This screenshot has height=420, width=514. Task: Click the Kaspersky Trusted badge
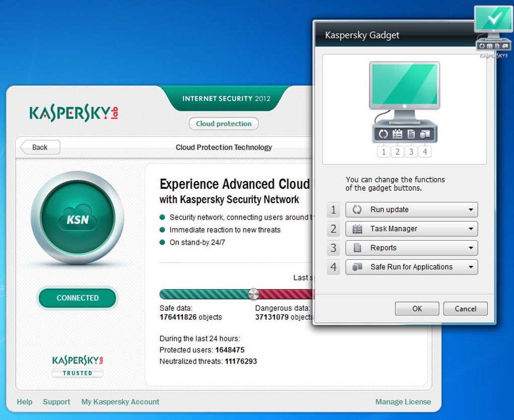pos(78,366)
